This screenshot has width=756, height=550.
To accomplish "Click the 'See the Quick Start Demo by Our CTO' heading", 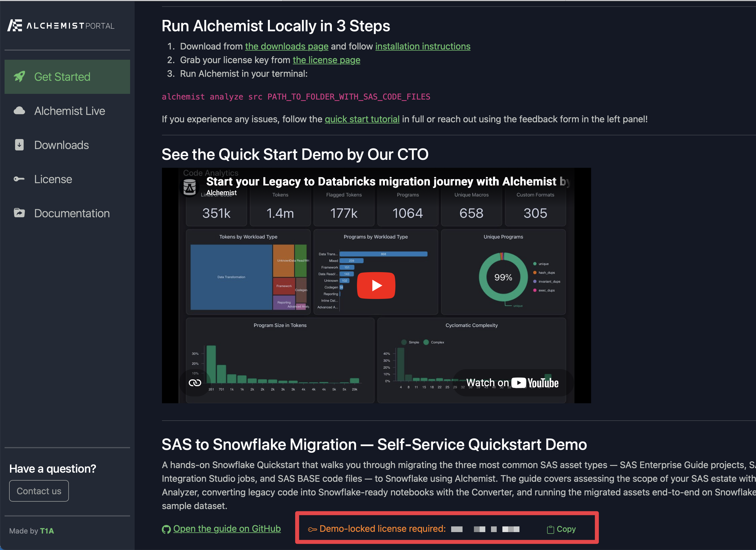I will [295, 155].
